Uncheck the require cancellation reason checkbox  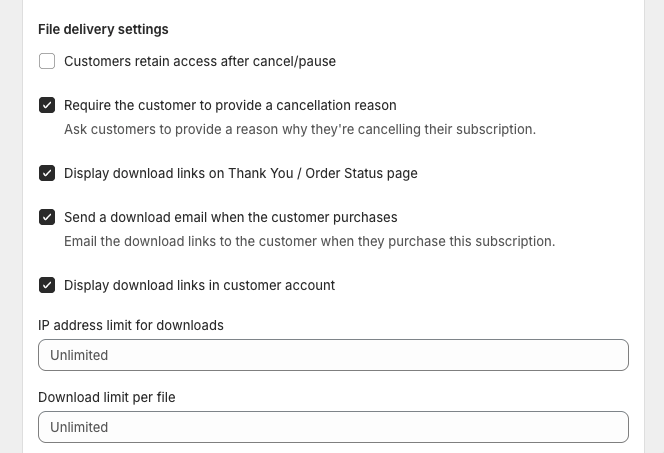click(47, 105)
